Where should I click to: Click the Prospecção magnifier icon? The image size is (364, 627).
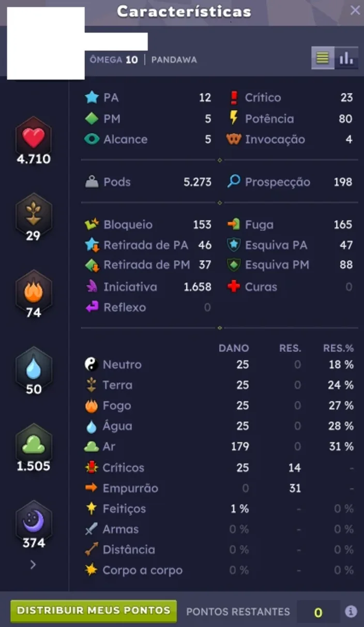(x=234, y=182)
